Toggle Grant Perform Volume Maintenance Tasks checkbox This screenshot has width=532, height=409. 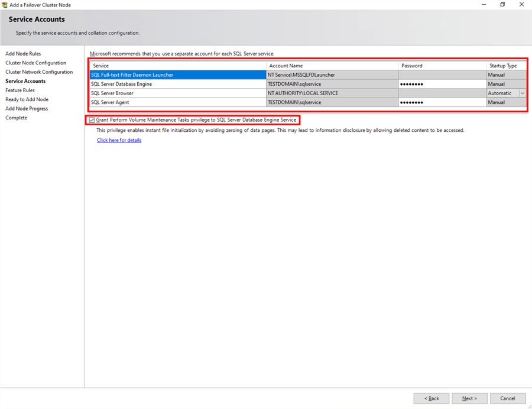tap(92, 120)
